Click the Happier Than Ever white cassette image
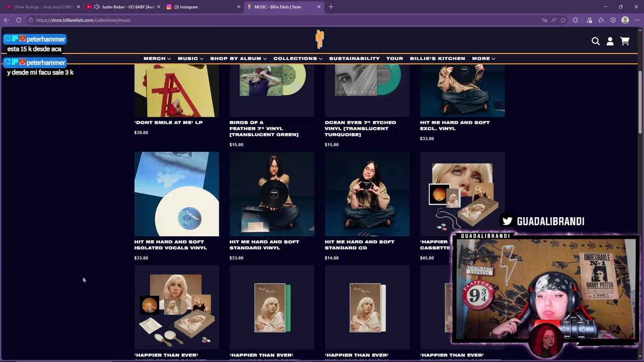Screen dimensions: 644x362 tap(367, 307)
